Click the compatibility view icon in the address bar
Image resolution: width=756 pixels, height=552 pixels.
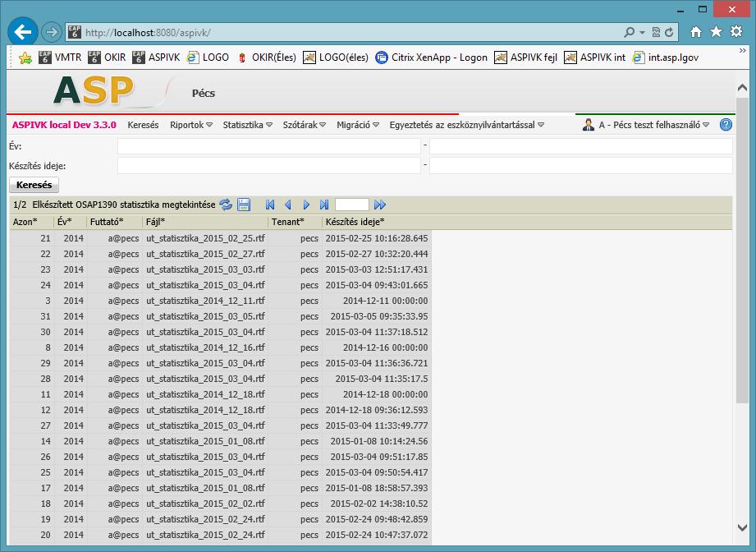tap(656, 32)
